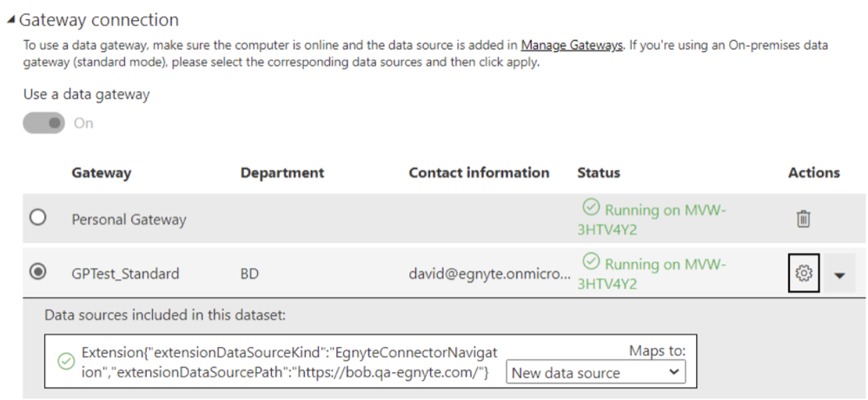Viewport: 868px width, 400px height.
Task: Collapse the Gateway connection section triangle
Action: pyautogui.click(x=11, y=20)
